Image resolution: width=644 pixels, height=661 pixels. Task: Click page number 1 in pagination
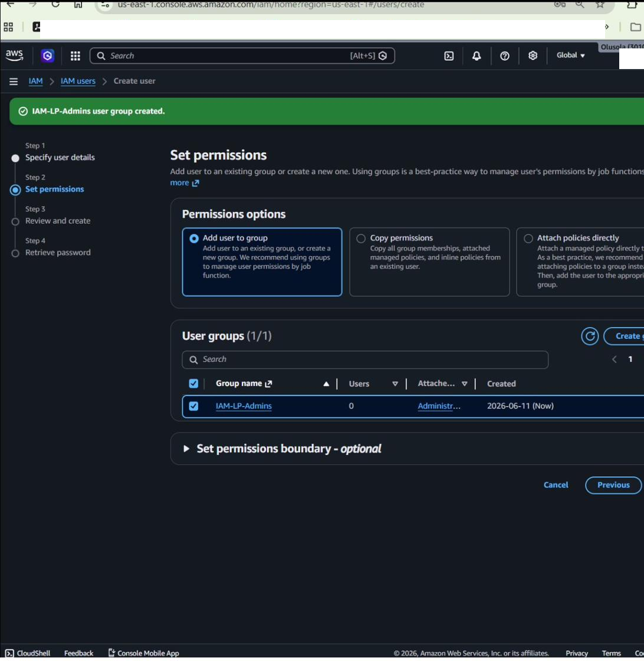click(630, 359)
